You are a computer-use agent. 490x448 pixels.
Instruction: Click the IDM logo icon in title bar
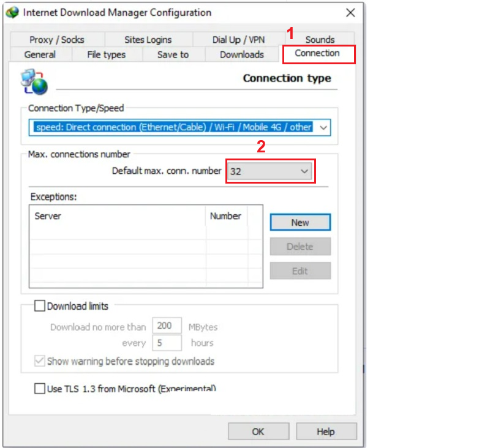pyautogui.click(x=12, y=13)
